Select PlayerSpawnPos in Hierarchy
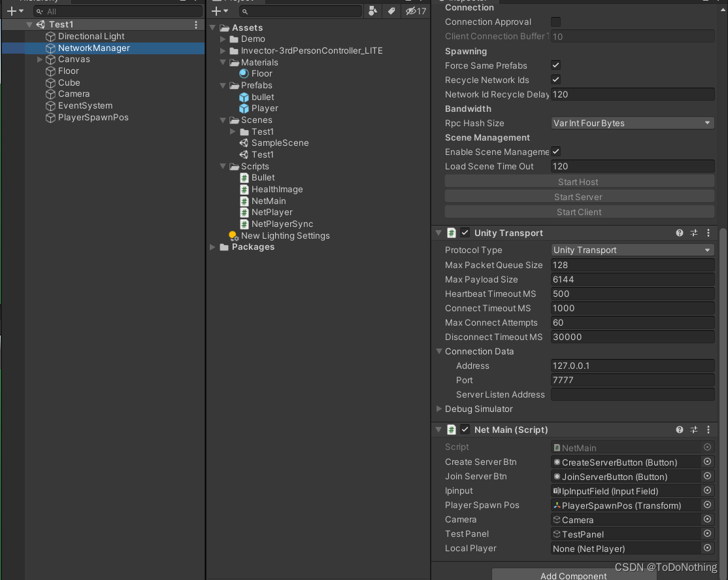The width and height of the screenshot is (728, 580). coord(93,118)
